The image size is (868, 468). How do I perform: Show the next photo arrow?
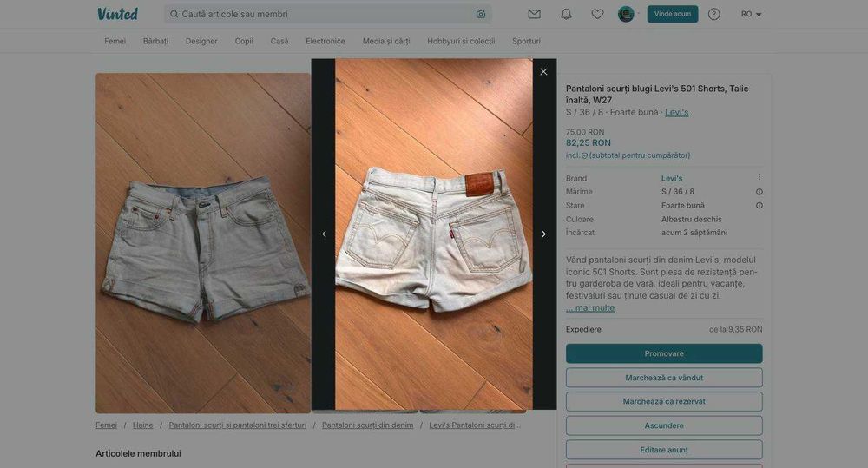point(543,234)
